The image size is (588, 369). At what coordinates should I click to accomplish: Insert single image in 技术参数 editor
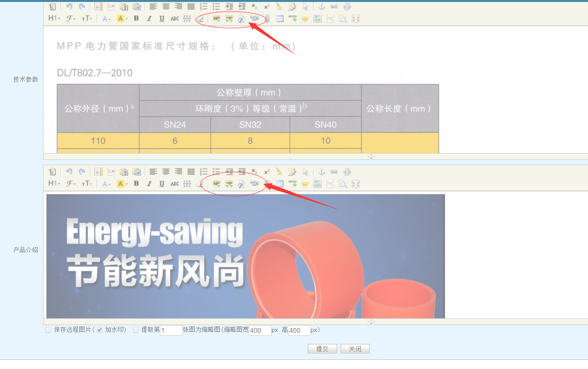coord(216,19)
